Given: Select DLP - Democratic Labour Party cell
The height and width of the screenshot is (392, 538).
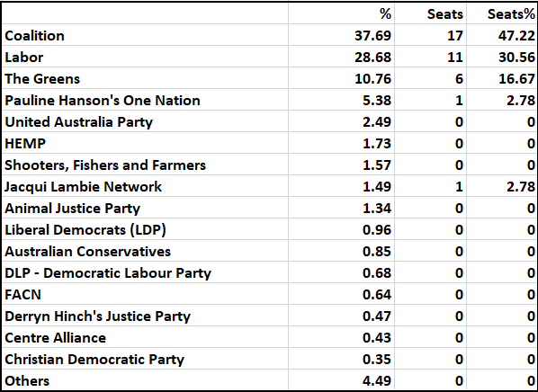Looking at the screenshot, I should 145,272.
